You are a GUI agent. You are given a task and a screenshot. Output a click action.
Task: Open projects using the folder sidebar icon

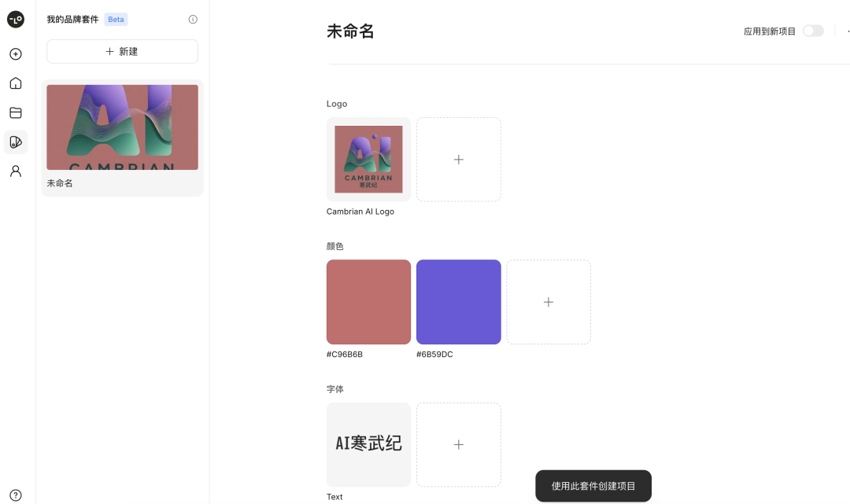click(x=16, y=112)
